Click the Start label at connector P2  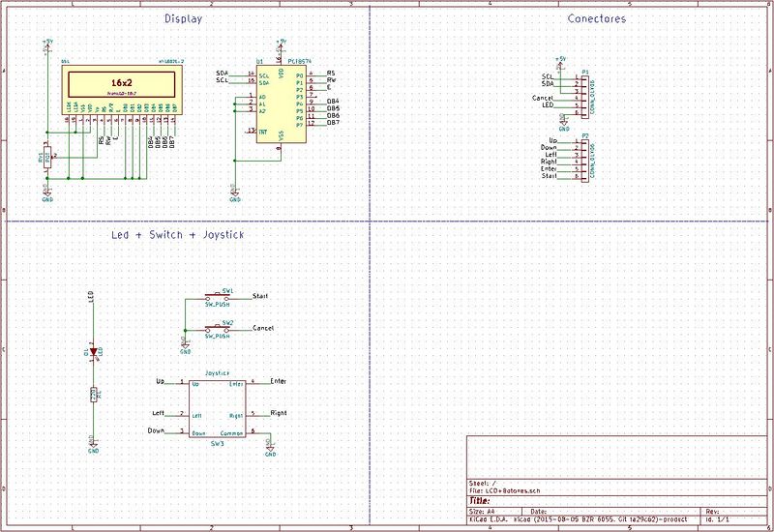coord(550,176)
